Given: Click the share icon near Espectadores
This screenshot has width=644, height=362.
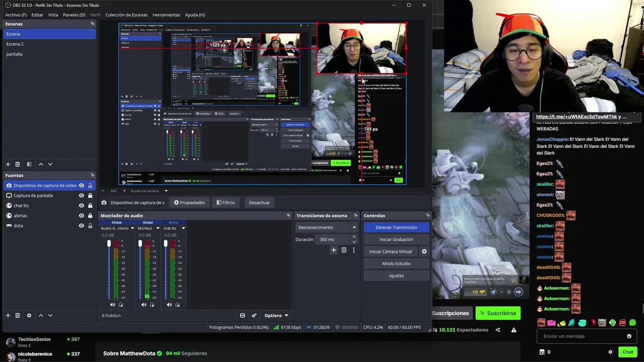Looking at the screenshot, I should click(498, 330).
